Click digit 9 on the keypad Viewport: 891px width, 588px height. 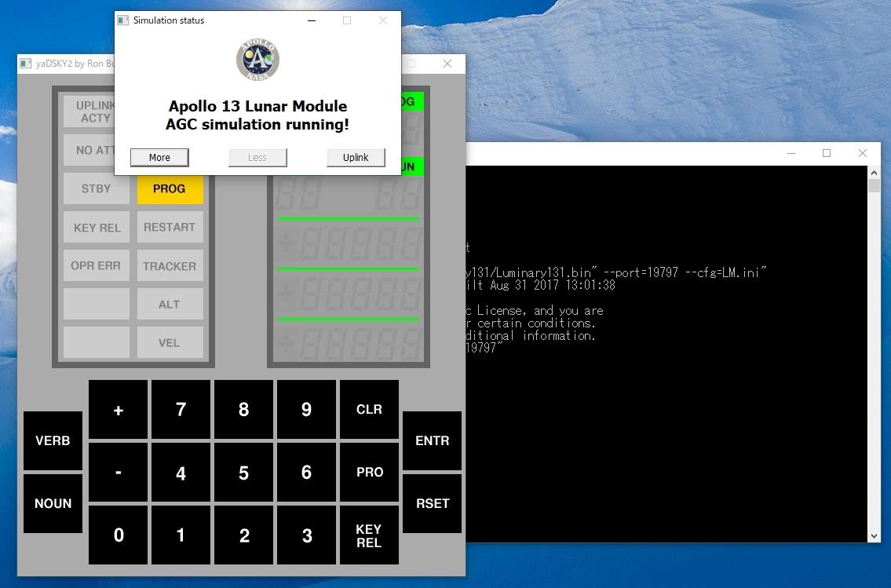[x=306, y=410]
